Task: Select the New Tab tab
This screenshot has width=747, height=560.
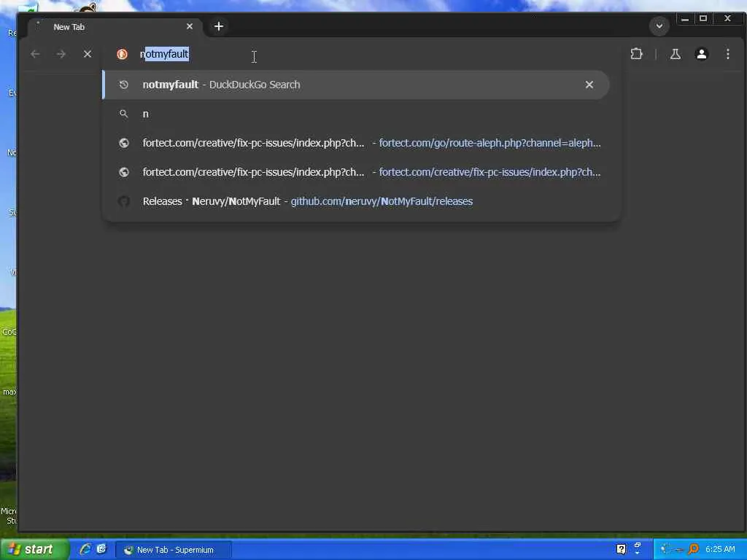Action: [x=115, y=27]
